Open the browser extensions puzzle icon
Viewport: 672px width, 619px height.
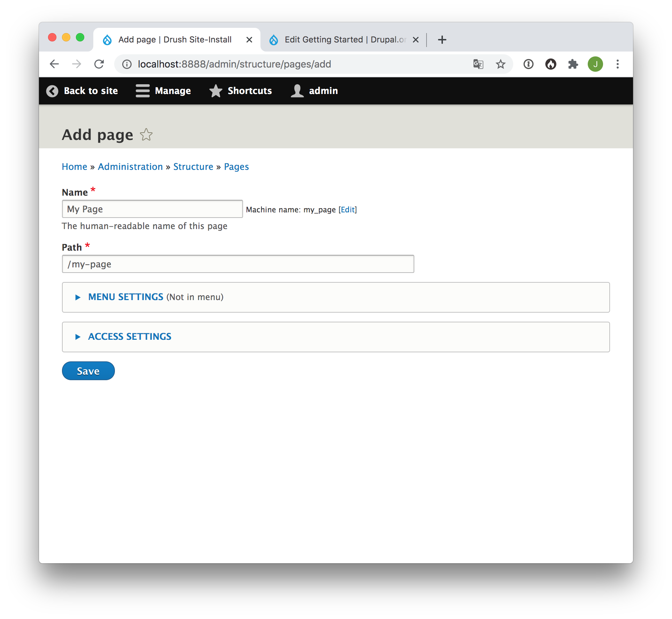(x=573, y=64)
